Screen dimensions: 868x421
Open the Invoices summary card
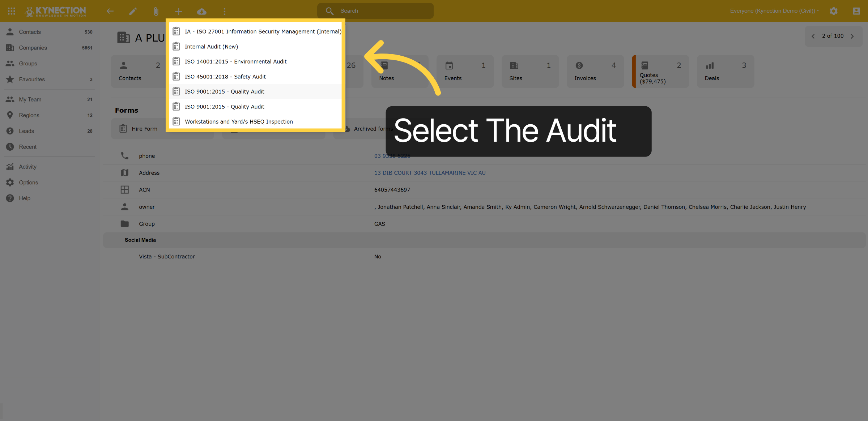(x=595, y=71)
